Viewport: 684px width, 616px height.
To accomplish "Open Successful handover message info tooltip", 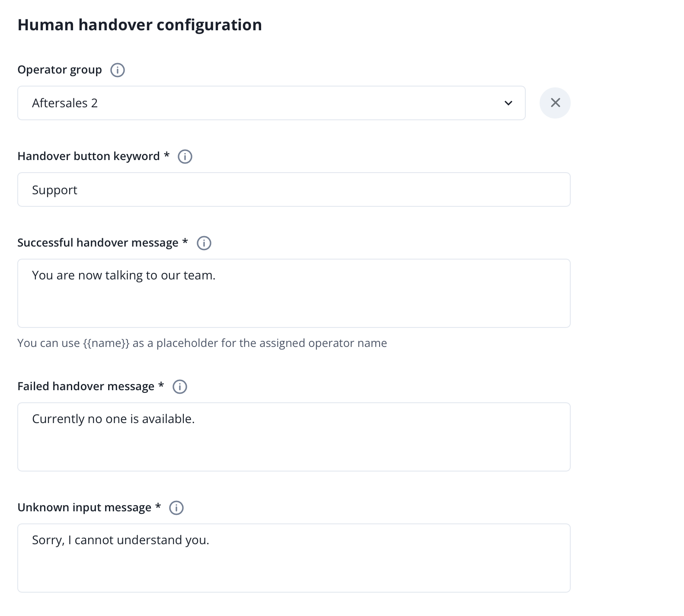I will tap(204, 243).
